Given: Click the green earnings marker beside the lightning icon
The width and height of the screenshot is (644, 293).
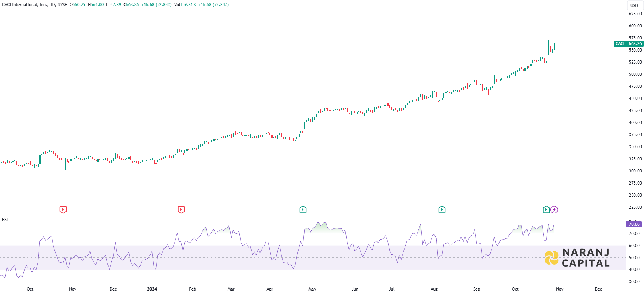Looking at the screenshot, I should pos(546,210).
